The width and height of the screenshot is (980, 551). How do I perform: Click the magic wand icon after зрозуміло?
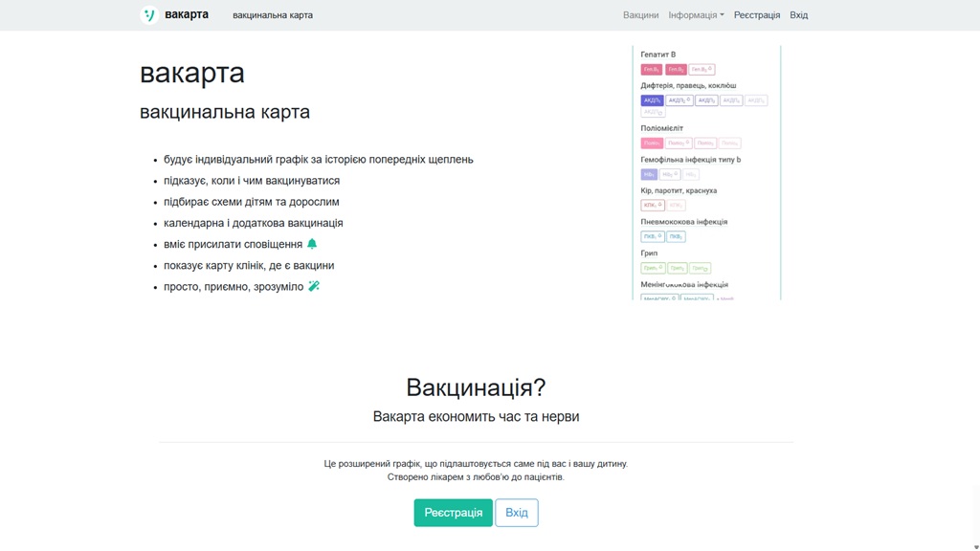(314, 286)
